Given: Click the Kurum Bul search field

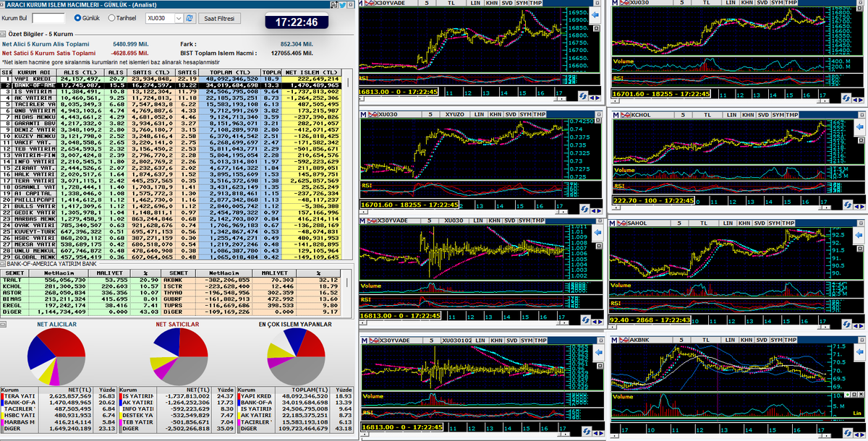Looking at the screenshot, I should coord(48,18).
